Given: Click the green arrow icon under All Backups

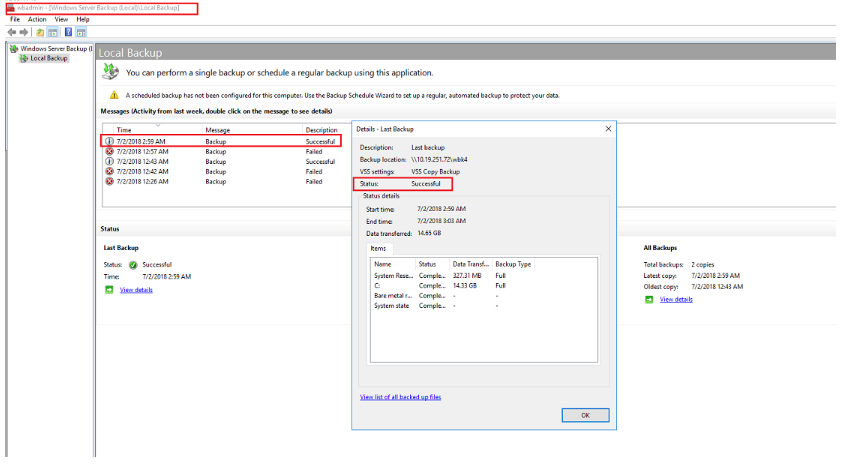Looking at the screenshot, I should pyautogui.click(x=649, y=300).
